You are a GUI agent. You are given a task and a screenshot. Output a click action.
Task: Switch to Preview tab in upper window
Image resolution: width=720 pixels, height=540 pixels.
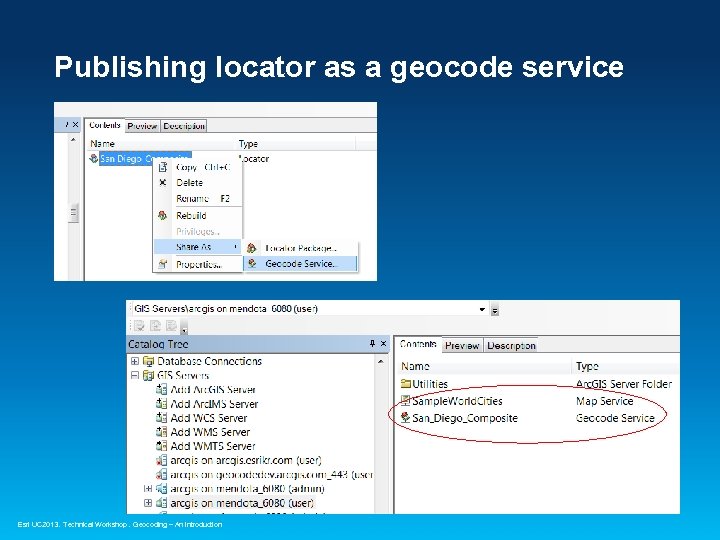(142, 126)
